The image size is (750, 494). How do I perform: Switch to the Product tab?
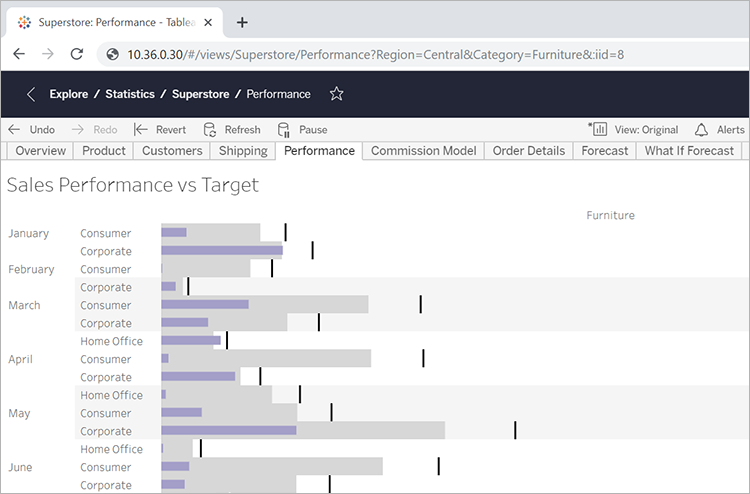click(x=104, y=151)
